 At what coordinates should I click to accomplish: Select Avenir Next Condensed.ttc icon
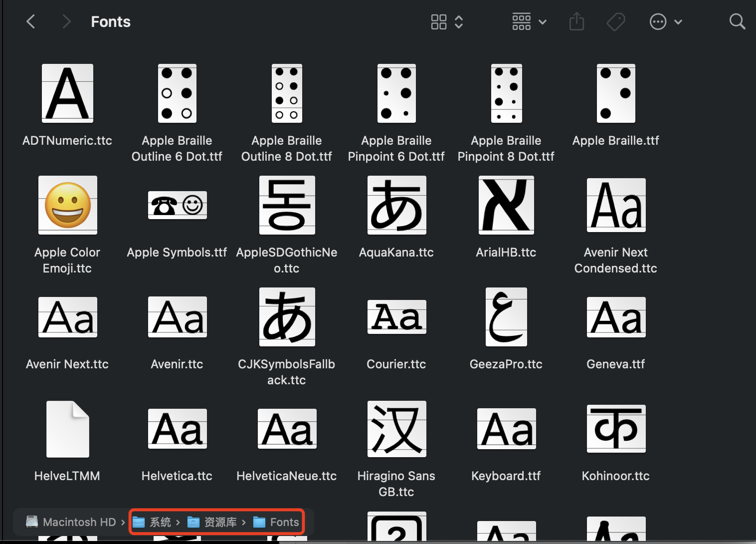pyautogui.click(x=616, y=205)
